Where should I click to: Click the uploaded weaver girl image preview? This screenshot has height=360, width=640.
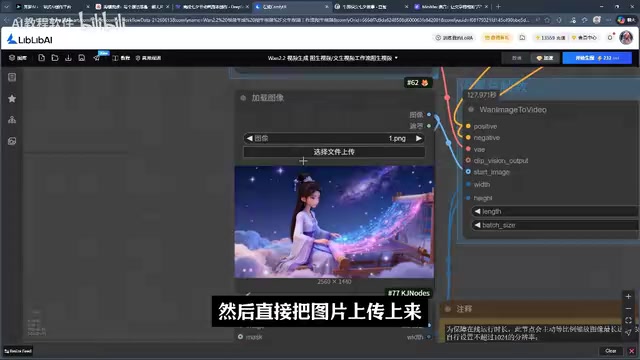point(334,222)
